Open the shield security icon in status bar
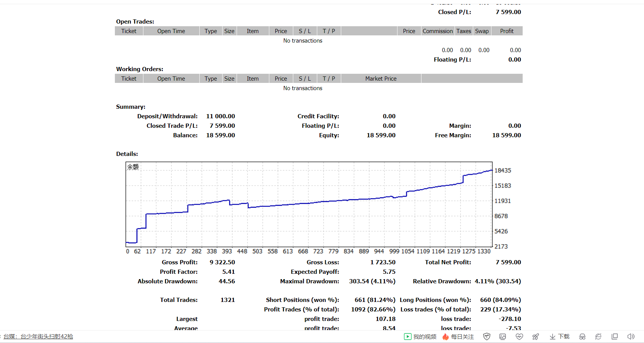 (x=487, y=337)
